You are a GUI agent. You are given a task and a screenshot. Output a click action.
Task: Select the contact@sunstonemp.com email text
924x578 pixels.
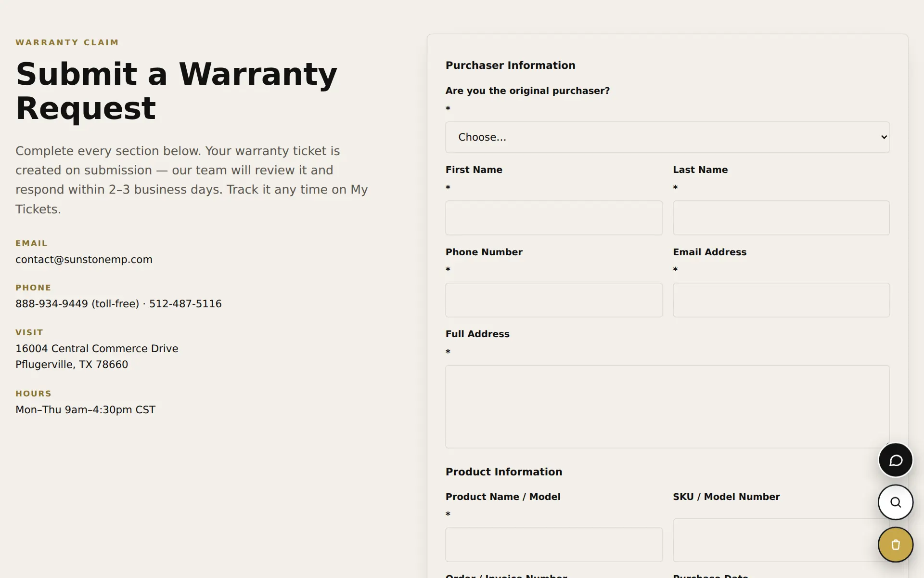pos(84,260)
